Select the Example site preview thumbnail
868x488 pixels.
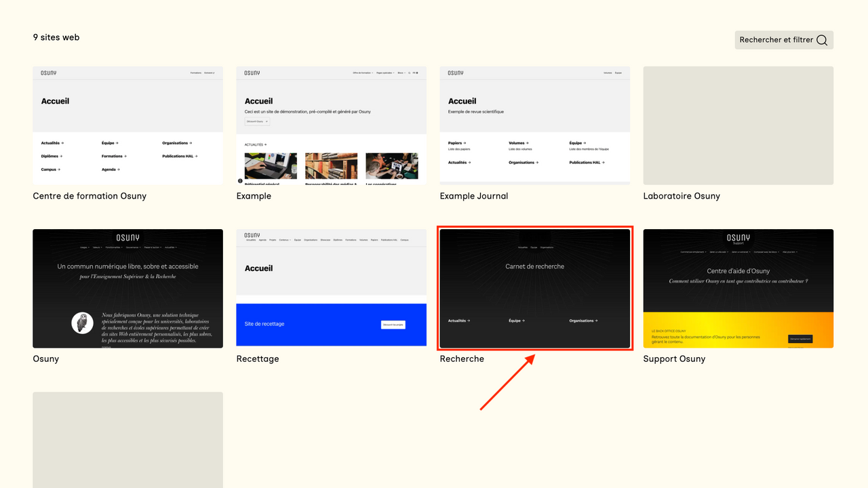tap(331, 125)
